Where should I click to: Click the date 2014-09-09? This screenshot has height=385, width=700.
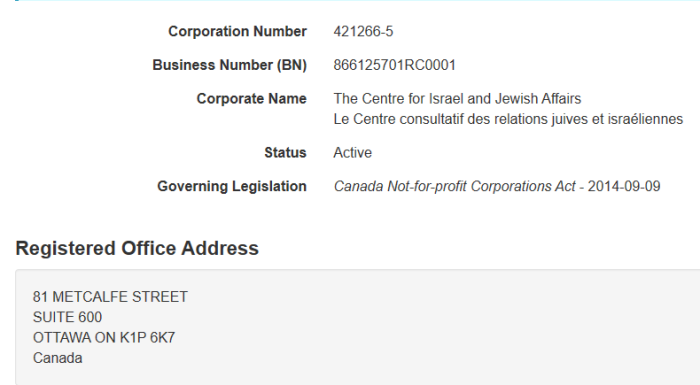pyautogui.click(x=624, y=186)
